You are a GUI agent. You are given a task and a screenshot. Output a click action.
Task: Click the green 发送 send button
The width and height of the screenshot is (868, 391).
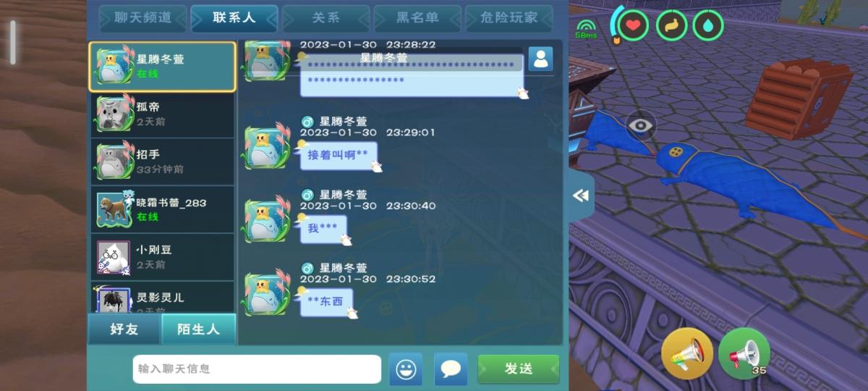tap(518, 369)
